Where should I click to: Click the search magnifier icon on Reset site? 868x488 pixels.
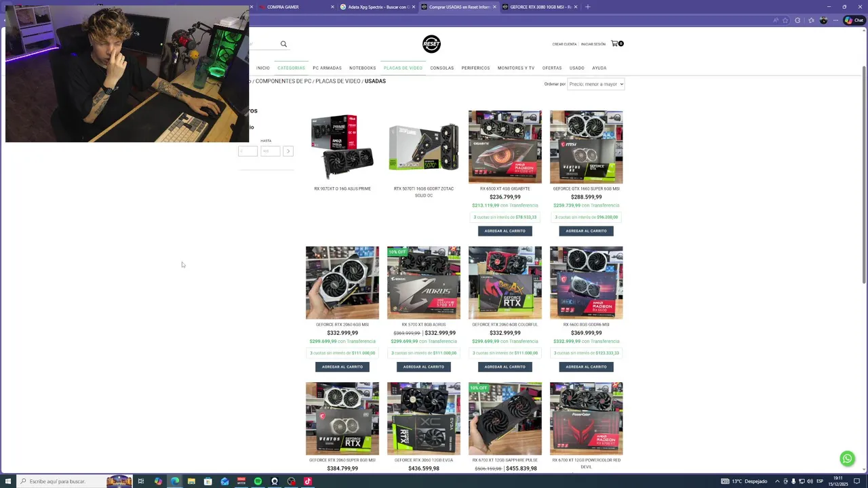click(283, 44)
